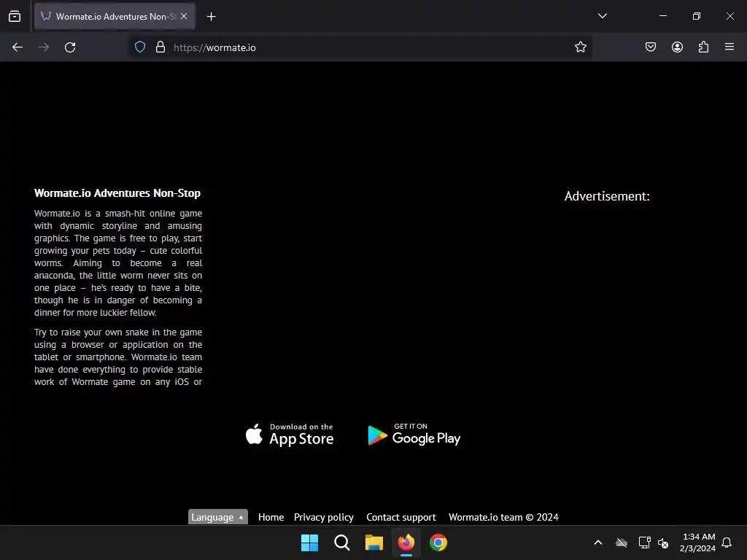Reload the current page
The height and width of the screenshot is (560, 747).
point(70,47)
